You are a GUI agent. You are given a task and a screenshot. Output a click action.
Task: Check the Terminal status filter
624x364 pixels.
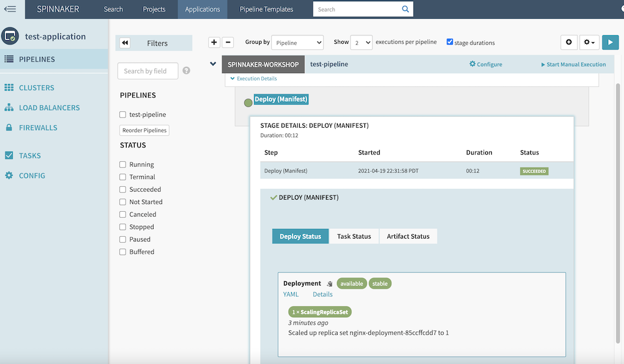click(x=122, y=177)
